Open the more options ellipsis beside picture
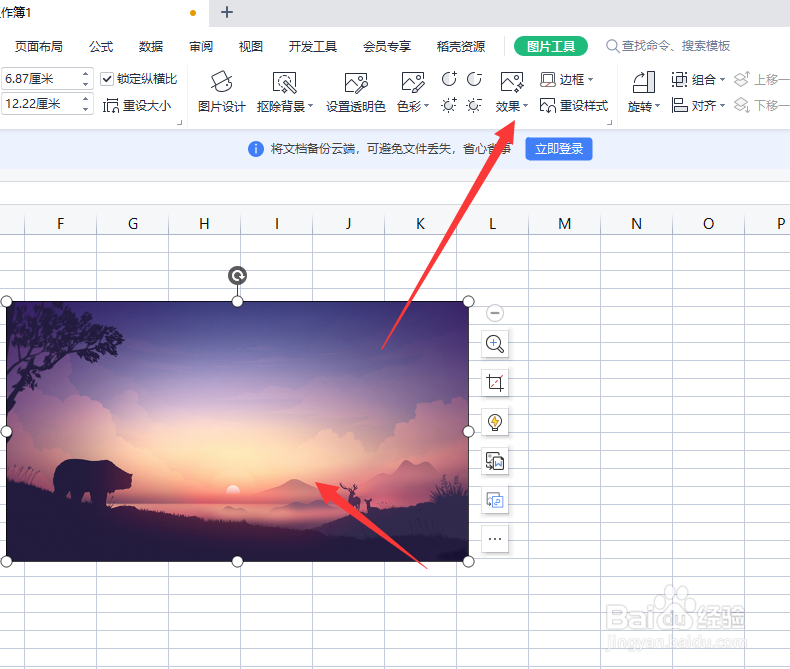The image size is (790, 669). (x=495, y=539)
